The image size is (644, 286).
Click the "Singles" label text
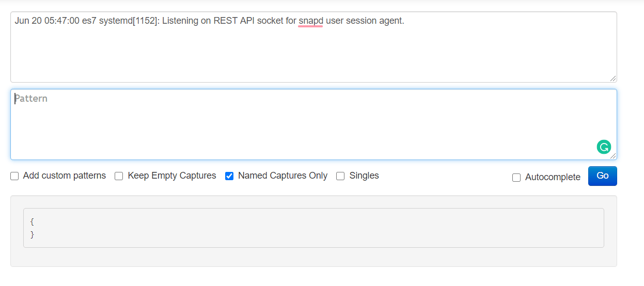click(x=364, y=176)
